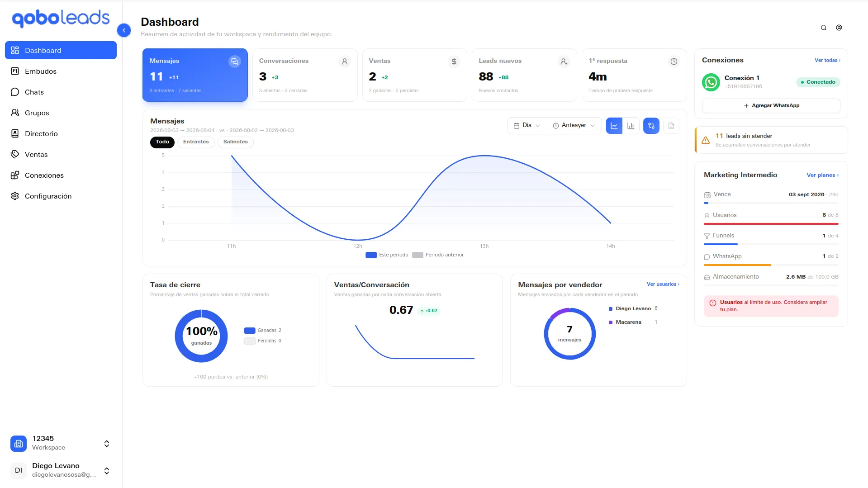Click the Mensajes card chat icon
This screenshot has width=868, height=488.
234,62
